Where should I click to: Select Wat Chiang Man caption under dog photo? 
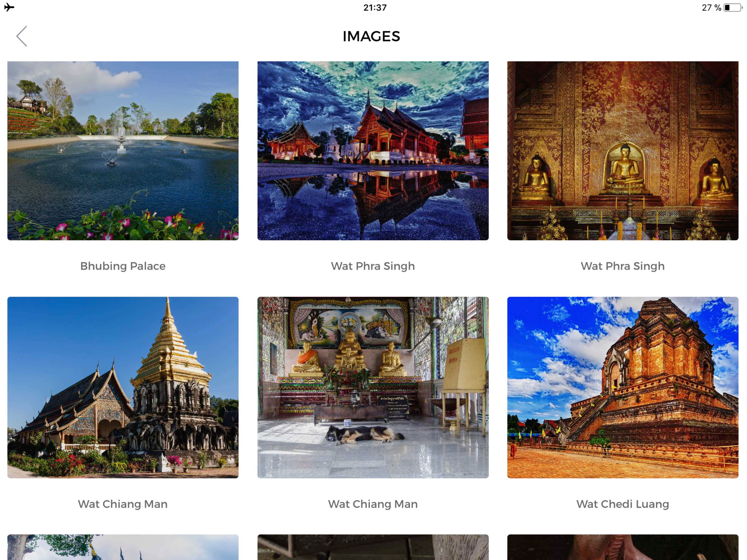(373, 504)
